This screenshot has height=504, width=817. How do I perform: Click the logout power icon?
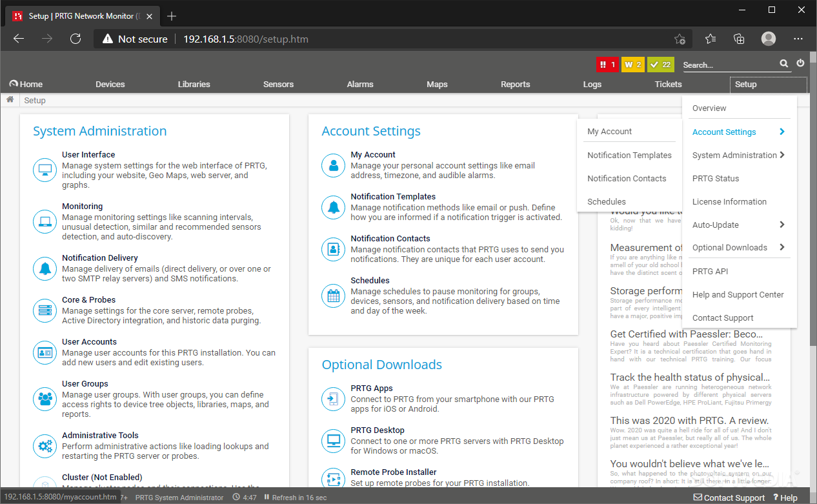click(x=801, y=63)
